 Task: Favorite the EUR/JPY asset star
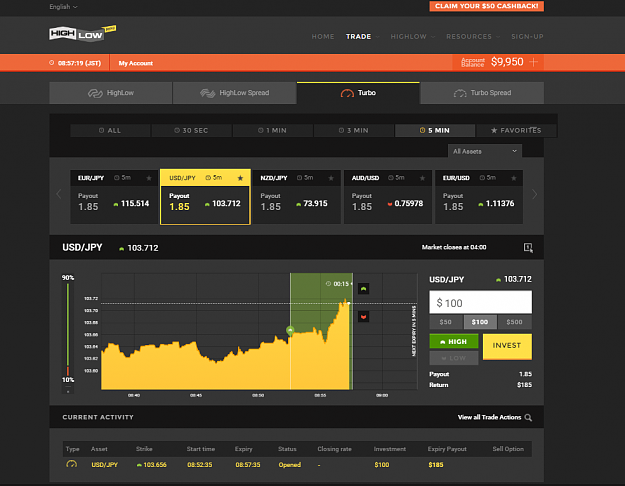[149, 178]
